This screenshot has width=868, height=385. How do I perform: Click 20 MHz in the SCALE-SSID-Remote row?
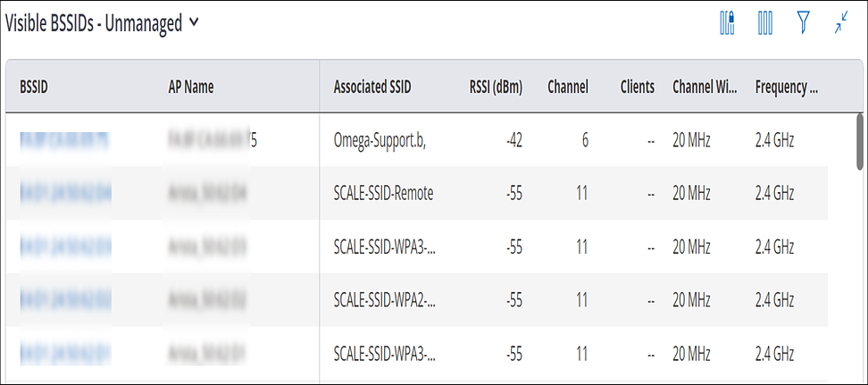tap(691, 193)
